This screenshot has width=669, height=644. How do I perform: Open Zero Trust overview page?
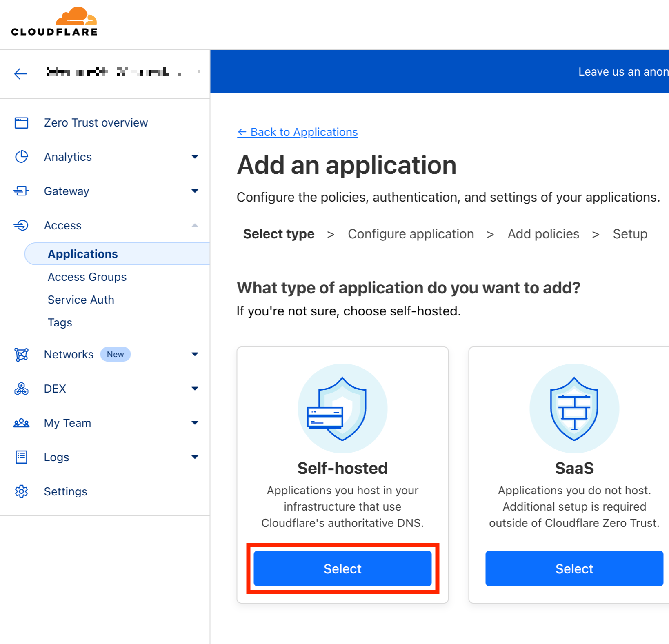[96, 122]
